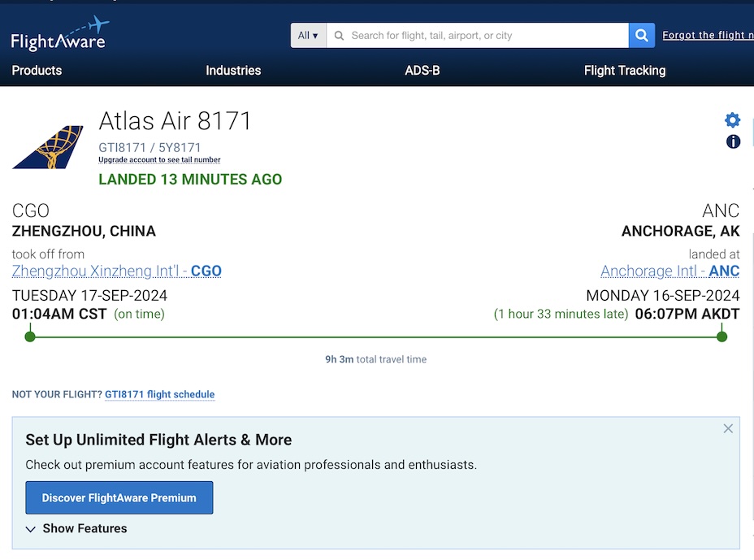
Task: Open GTI8171 flight schedule link
Action: pos(159,395)
